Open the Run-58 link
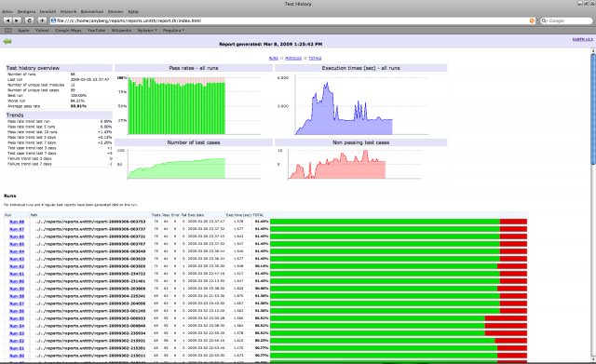Screen dimensions: 596x364 pos(17,296)
